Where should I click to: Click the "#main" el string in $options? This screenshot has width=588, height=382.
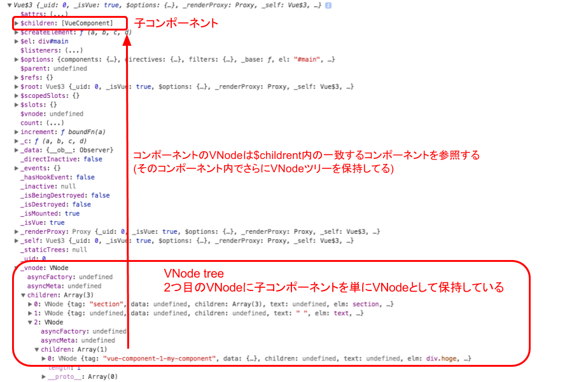pyautogui.click(x=307, y=59)
